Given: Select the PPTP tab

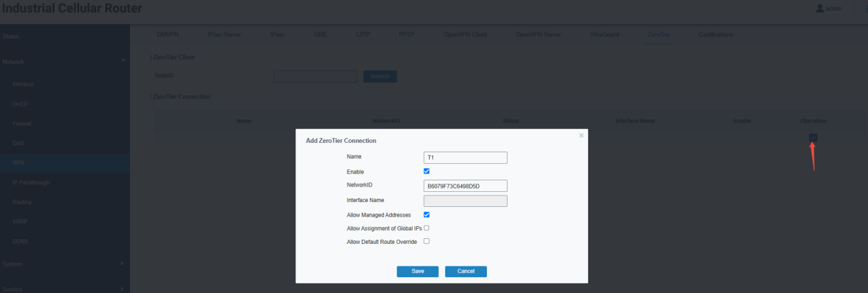Looking at the screenshot, I should pyautogui.click(x=407, y=34).
